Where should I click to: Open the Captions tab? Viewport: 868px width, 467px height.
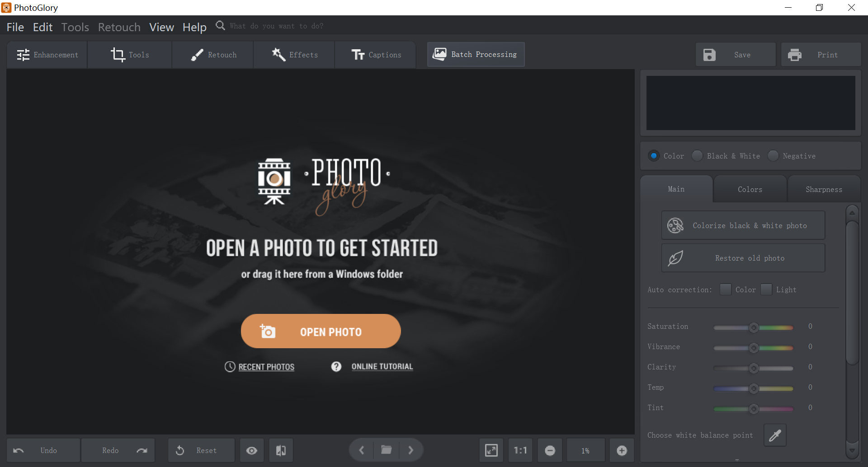coord(376,55)
